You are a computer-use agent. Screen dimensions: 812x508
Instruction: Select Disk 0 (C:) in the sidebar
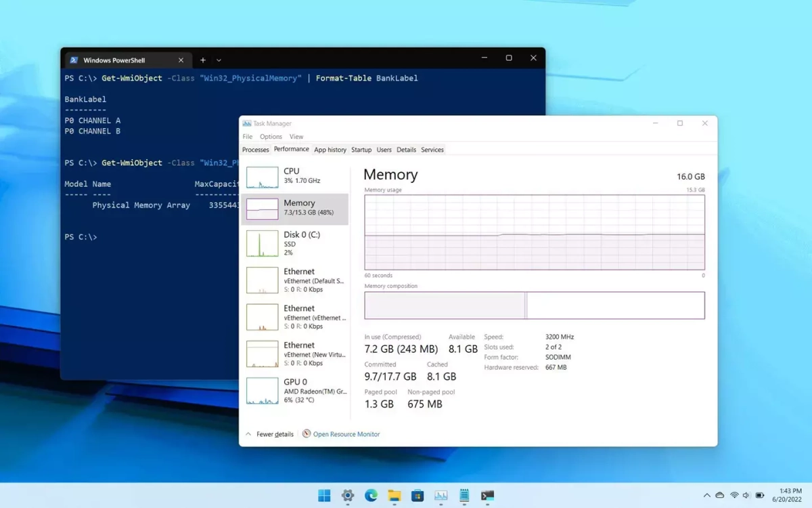(x=295, y=243)
